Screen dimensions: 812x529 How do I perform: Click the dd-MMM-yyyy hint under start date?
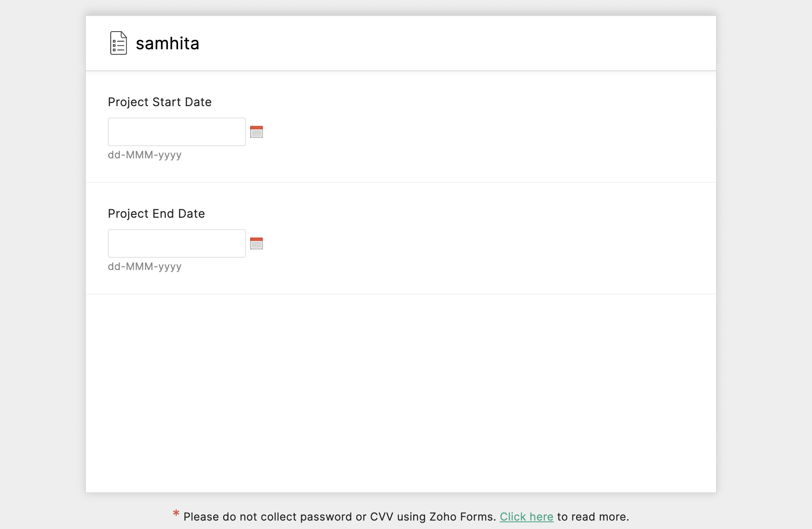[145, 155]
